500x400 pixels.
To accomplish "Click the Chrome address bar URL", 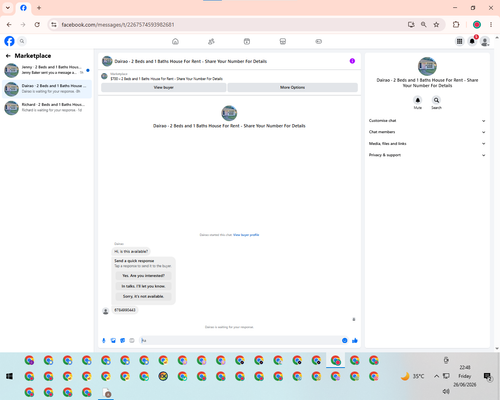I will coord(118,25).
